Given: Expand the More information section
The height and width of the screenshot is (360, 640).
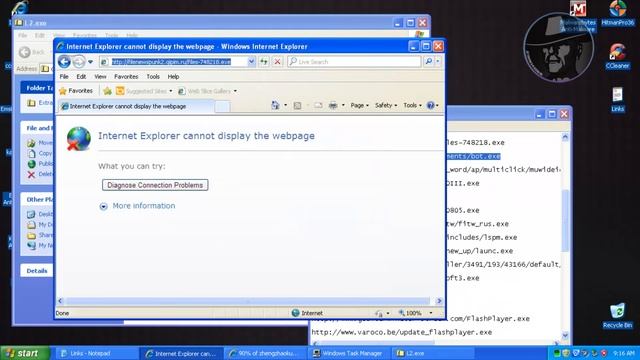Looking at the screenshot, I should click(103, 207).
